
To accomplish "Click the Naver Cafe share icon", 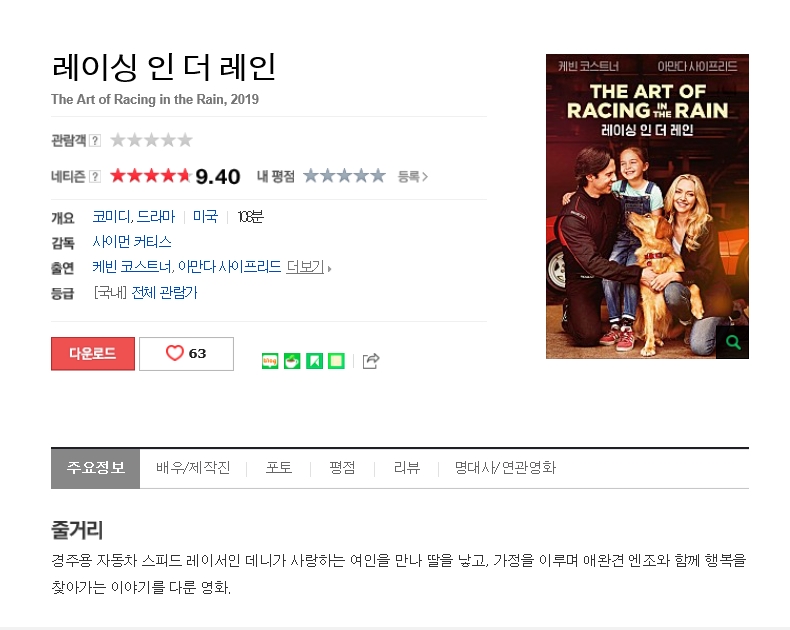I will (292, 361).
